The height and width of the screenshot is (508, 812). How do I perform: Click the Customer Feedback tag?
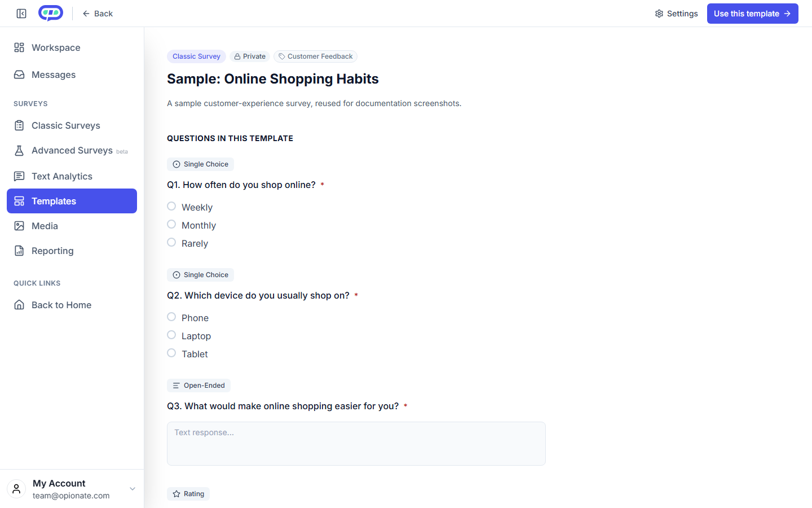316,56
